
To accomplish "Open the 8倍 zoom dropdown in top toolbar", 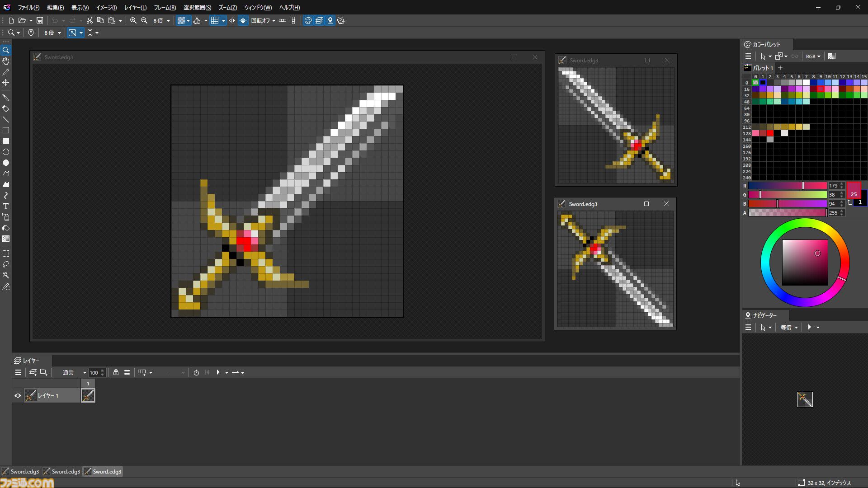I will tap(161, 20).
